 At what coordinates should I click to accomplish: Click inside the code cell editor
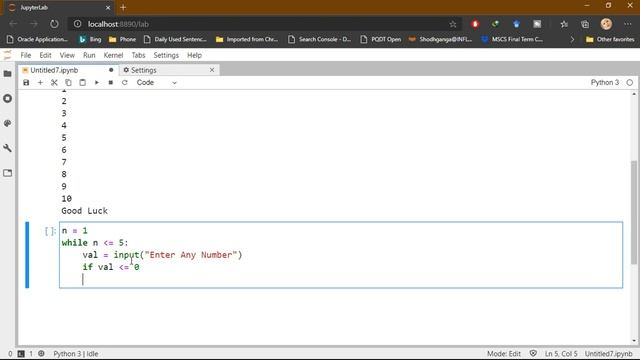click(341, 255)
